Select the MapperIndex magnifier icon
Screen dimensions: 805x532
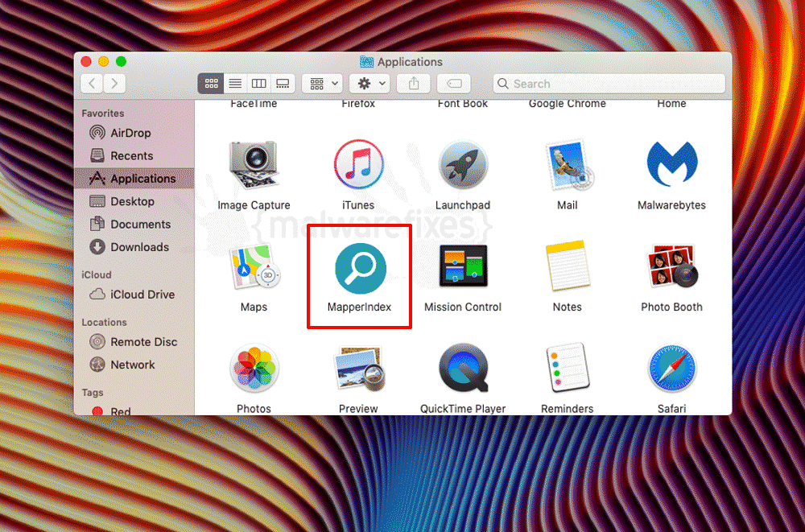[x=361, y=269]
